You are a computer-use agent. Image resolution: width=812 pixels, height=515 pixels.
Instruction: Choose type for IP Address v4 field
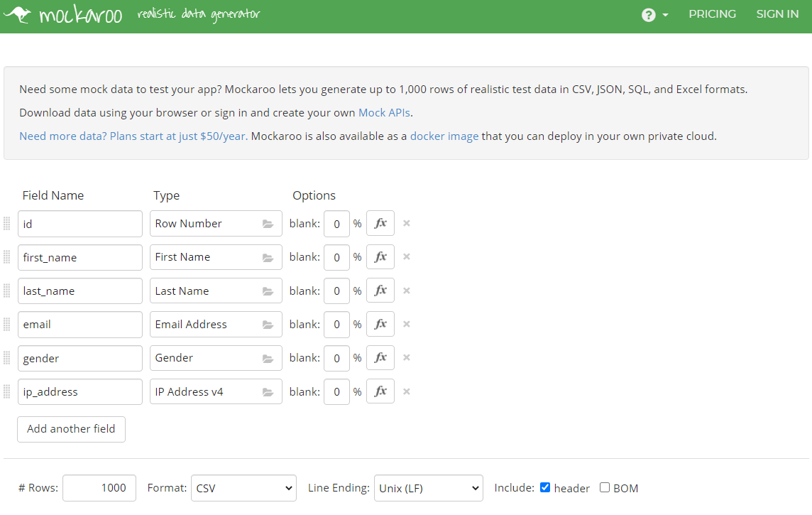216,391
